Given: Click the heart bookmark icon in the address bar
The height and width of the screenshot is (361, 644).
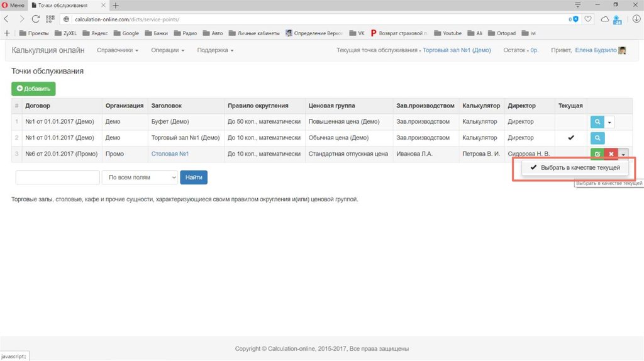Looking at the screenshot, I should pyautogui.click(x=588, y=19).
